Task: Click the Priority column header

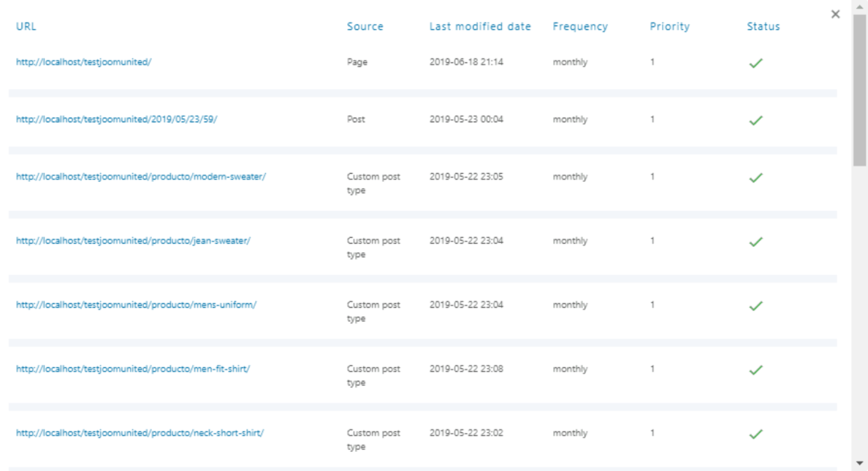Action: click(669, 26)
